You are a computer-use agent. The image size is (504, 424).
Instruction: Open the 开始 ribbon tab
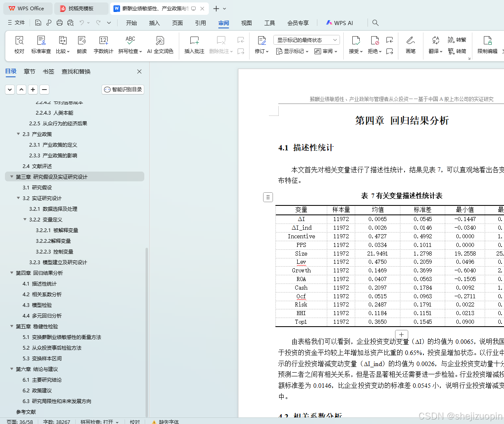[132, 23]
